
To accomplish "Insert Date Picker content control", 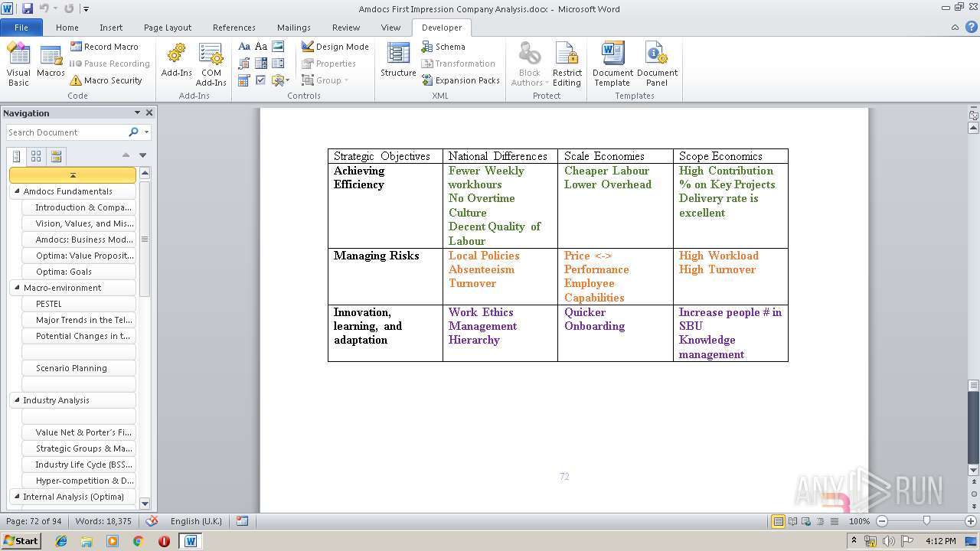I will point(244,80).
